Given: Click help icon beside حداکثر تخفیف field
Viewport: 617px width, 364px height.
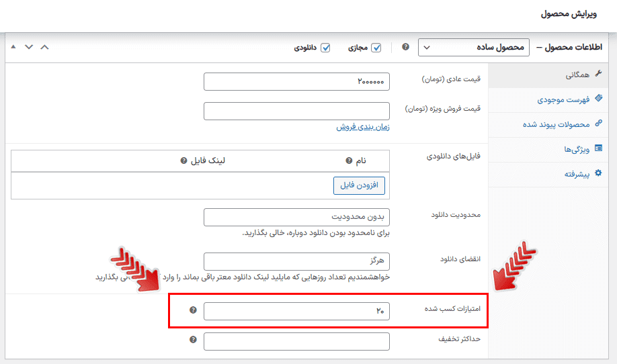Looking at the screenshot, I should tap(193, 339).
